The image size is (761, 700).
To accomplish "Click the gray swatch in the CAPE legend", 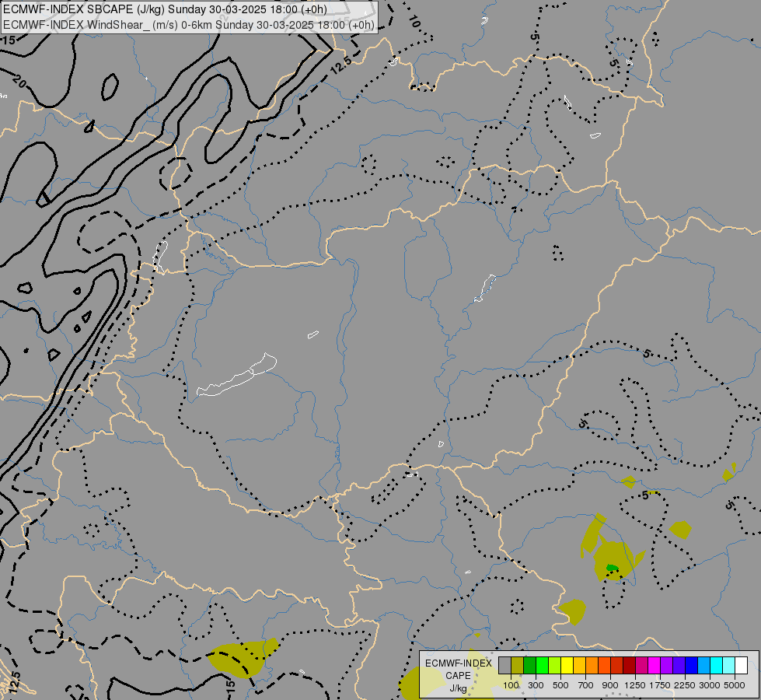I will [x=504, y=665].
